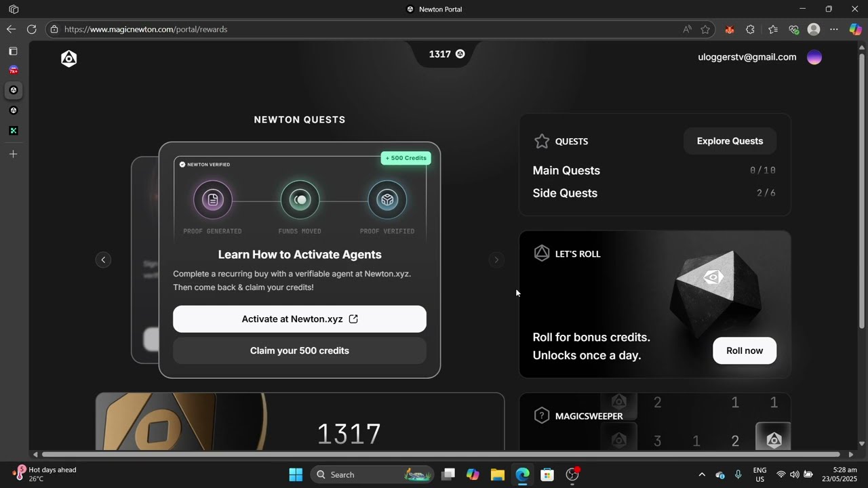View site information lock icon
The width and height of the screenshot is (868, 488).
pos(54,29)
